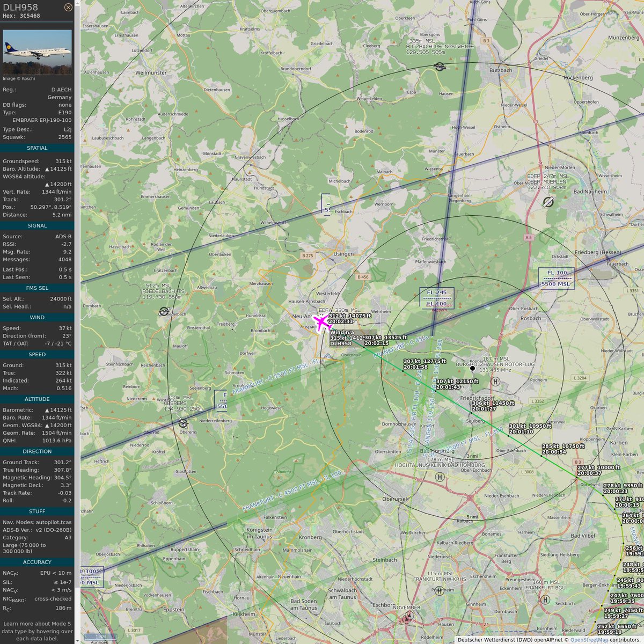Click the WIND section header
The height and width of the screenshot is (644, 644).
click(x=37, y=318)
